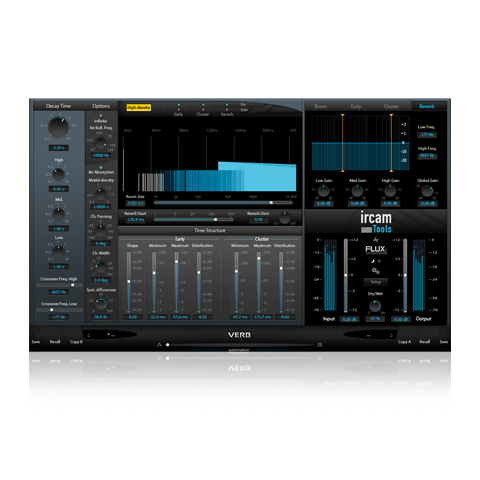Select the Reverb filter tab
The height and width of the screenshot is (480, 480).
[x=427, y=106]
